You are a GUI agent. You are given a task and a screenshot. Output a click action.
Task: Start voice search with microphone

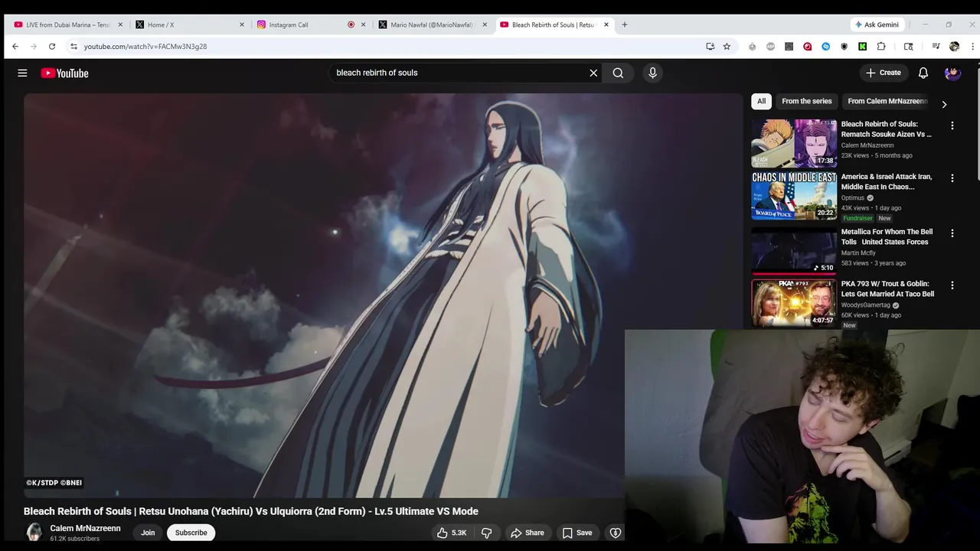(652, 73)
